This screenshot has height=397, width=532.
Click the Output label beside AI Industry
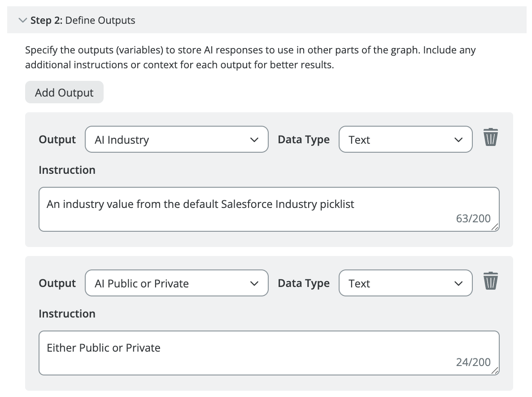pos(57,140)
